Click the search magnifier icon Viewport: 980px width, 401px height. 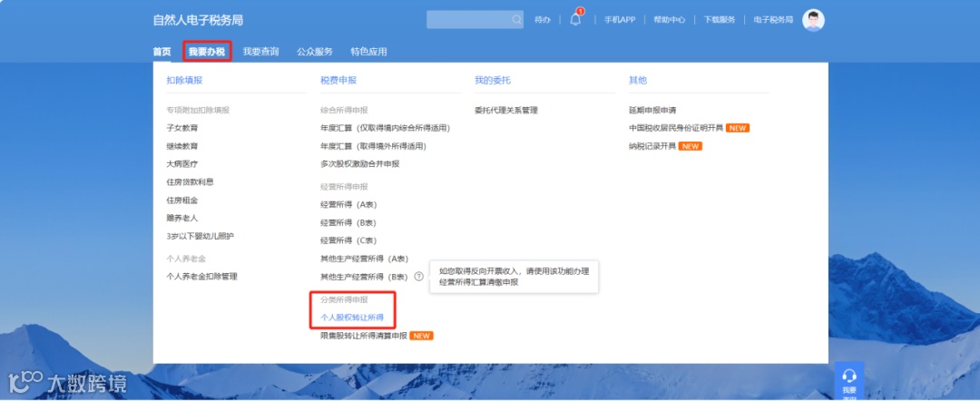517,19
